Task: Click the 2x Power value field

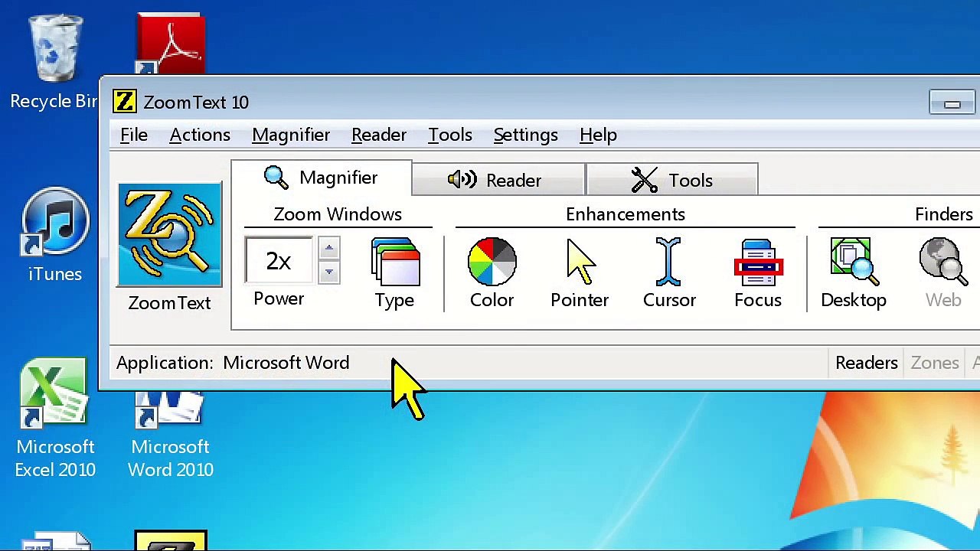Action: point(279,261)
